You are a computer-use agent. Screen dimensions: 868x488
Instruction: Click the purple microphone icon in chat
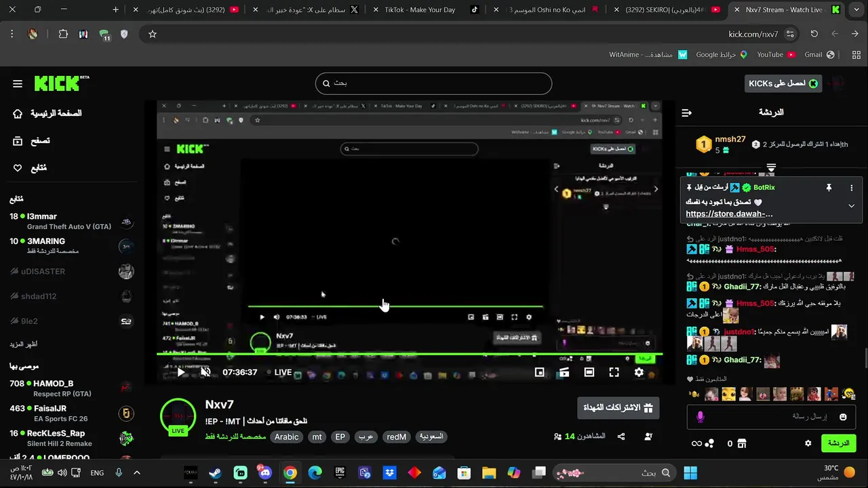701,417
